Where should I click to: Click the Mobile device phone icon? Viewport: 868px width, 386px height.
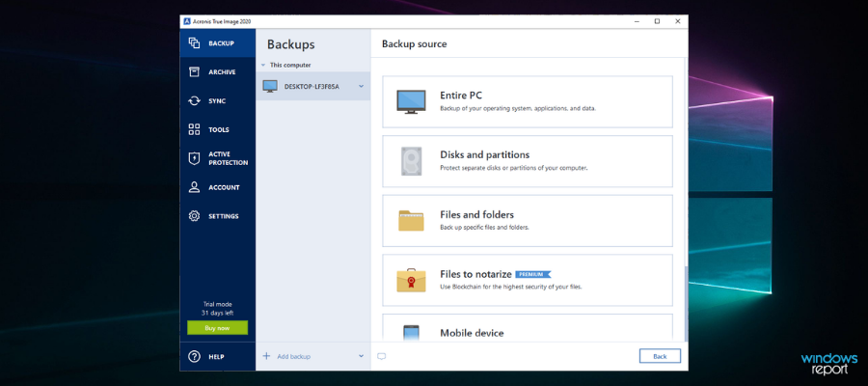click(x=411, y=333)
